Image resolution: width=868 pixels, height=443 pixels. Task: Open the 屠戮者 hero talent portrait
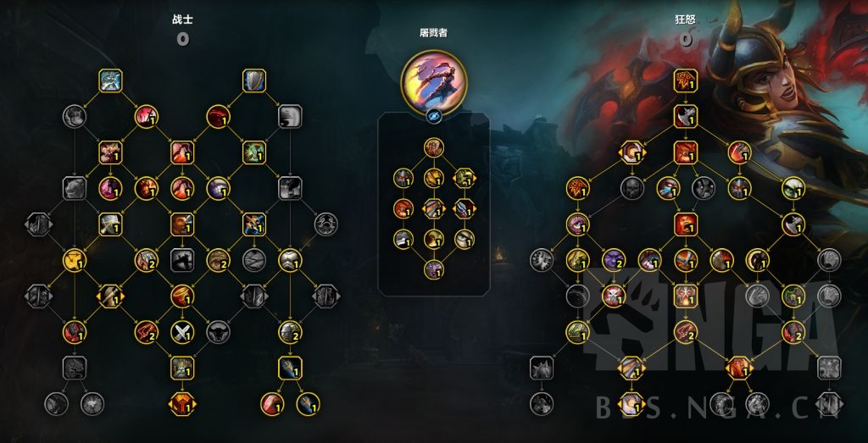[x=433, y=82]
